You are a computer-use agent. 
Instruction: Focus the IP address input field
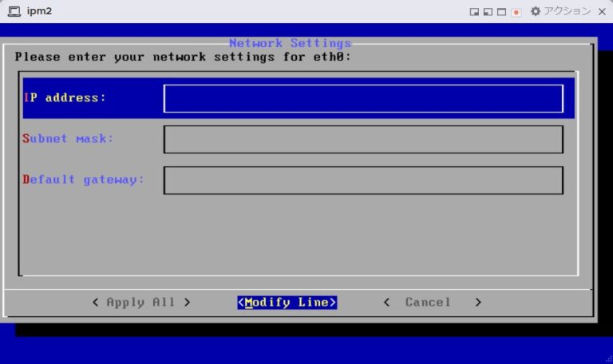[363, 98]
